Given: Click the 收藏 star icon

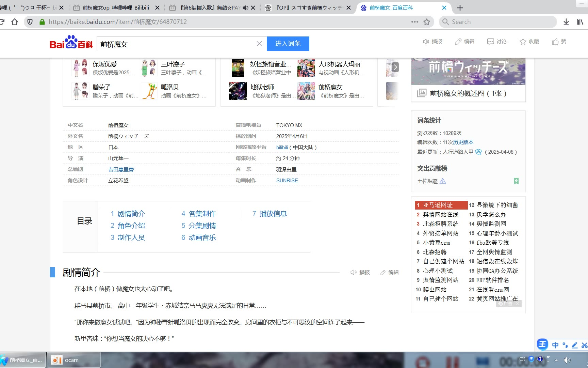Looking at the screenshot, I should pyautogui.click(x=523, y=42).
